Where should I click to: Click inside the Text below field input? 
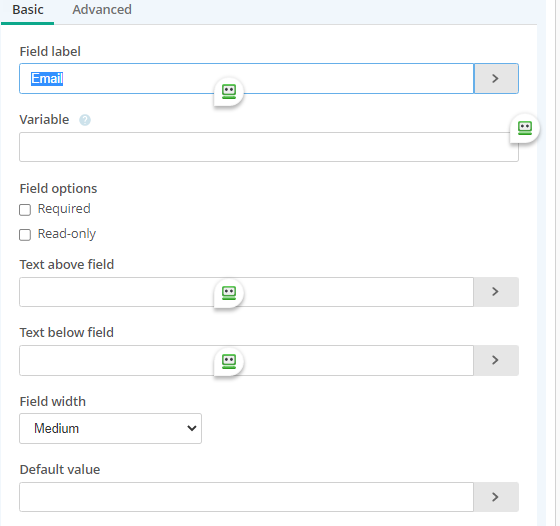[246, 360]
